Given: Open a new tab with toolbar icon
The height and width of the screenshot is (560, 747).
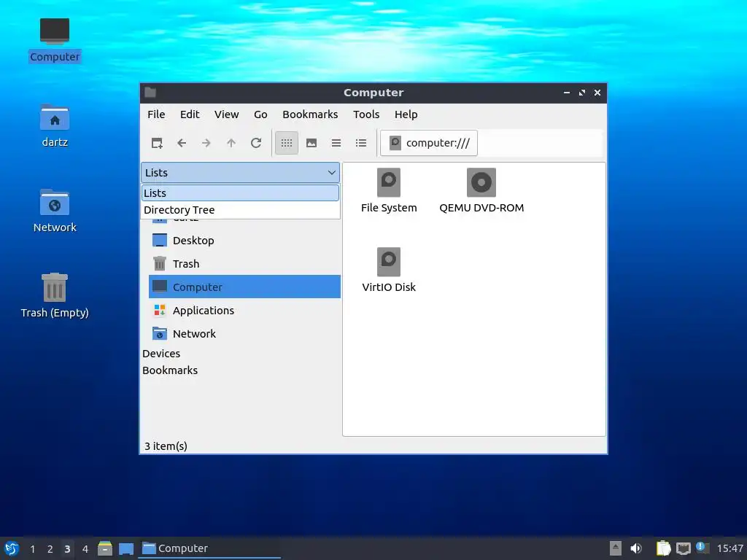Looking at the screenshot, I should click(x=157, y=143).
